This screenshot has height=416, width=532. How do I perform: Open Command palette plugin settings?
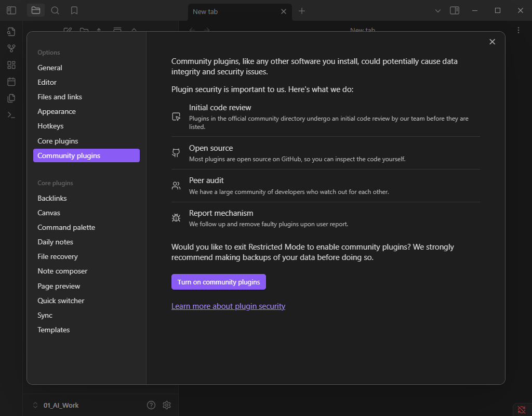pyautogui.click(x=86, y=228)
